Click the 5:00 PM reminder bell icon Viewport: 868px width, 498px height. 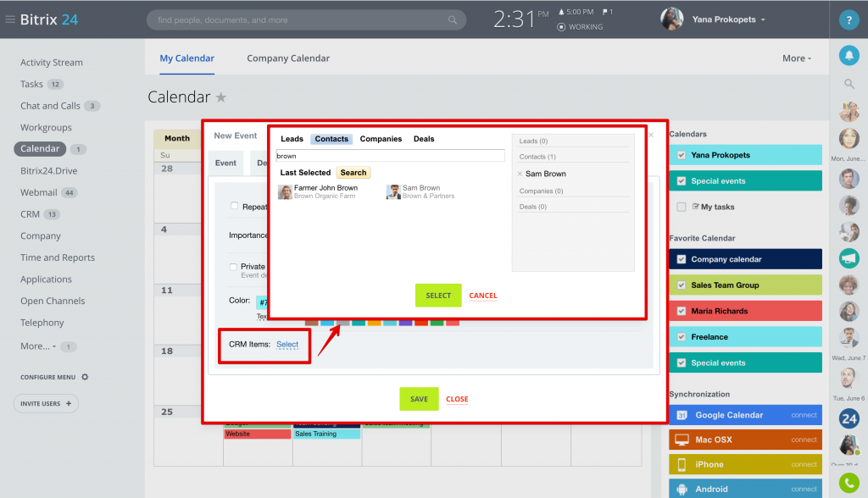point(561,12)
